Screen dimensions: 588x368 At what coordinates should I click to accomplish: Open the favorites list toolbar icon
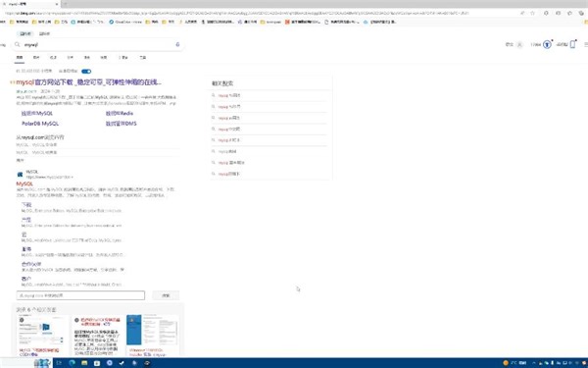(570, 13)
